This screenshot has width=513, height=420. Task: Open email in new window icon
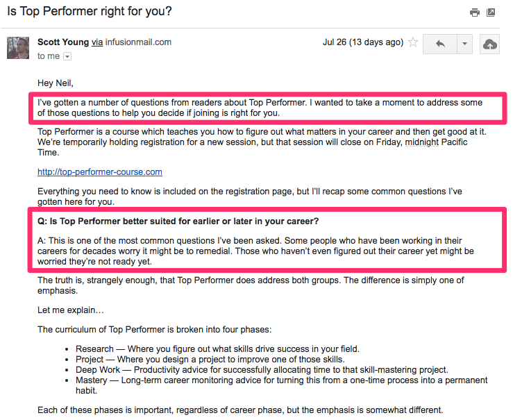(491, 12)
